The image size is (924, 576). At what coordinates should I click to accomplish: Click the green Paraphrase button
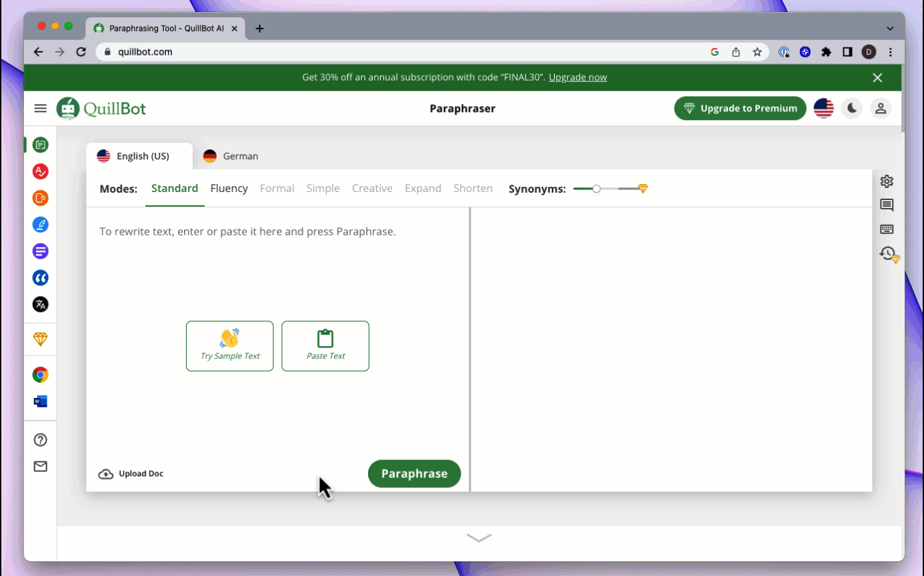point(414,473)
